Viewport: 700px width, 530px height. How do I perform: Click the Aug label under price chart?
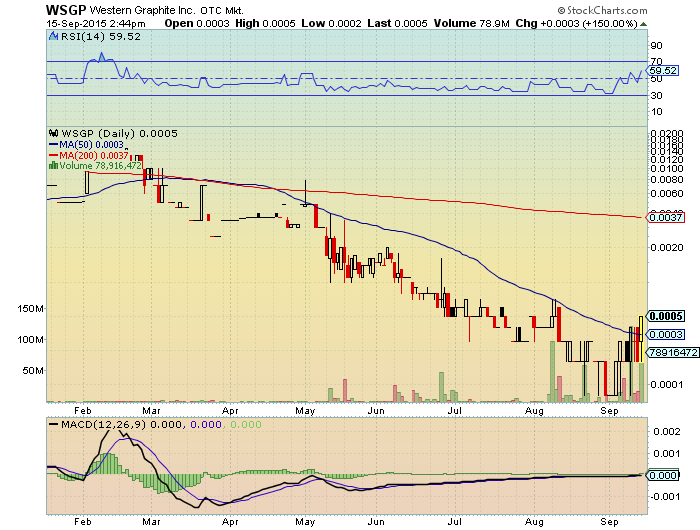point(534,410)
